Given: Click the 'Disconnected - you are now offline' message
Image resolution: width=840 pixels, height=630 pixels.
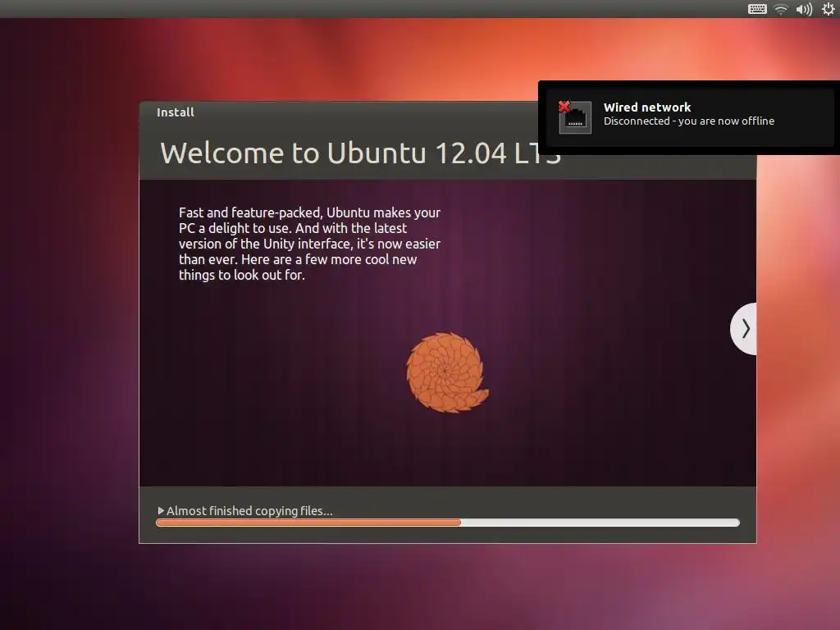Looking at the screenshot, I should pyautogui.click(x=689, y=121).
